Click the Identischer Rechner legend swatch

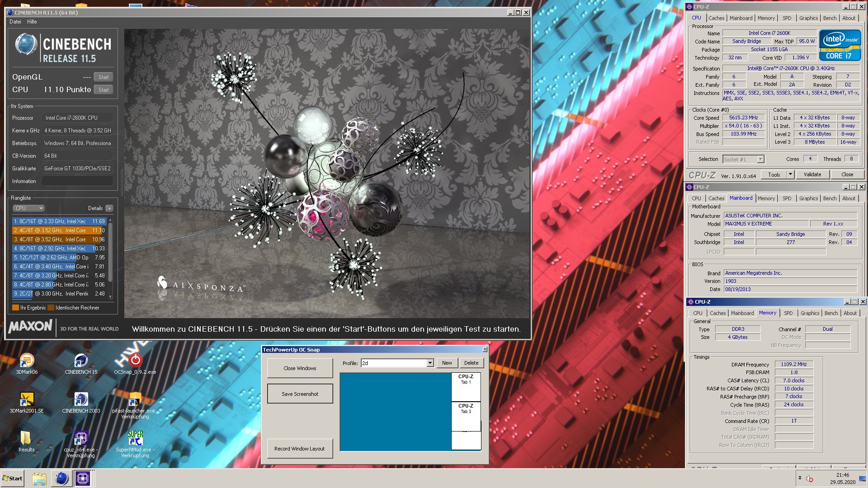tap(51, 308)
